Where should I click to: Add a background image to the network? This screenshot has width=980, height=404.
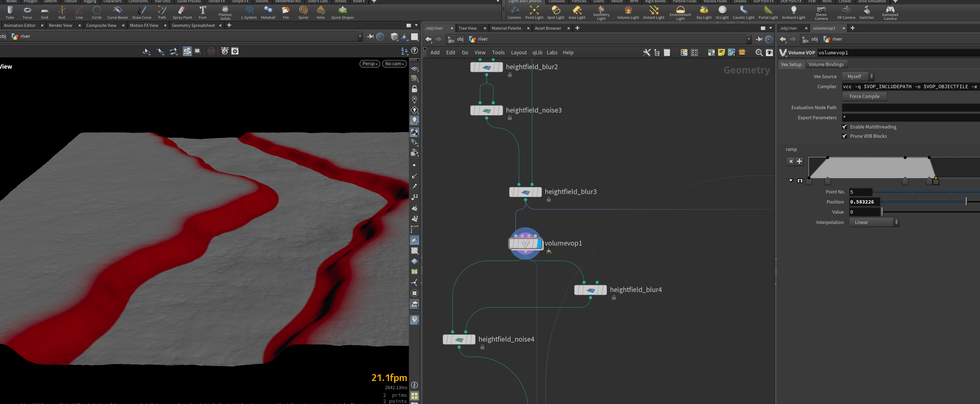(x=732, y=53)
